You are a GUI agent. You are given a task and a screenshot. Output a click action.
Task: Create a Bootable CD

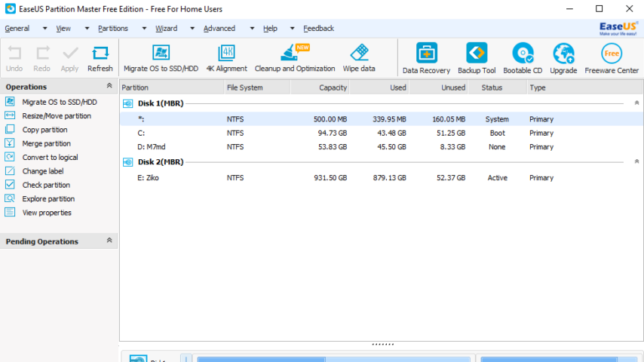coord(523,59)
